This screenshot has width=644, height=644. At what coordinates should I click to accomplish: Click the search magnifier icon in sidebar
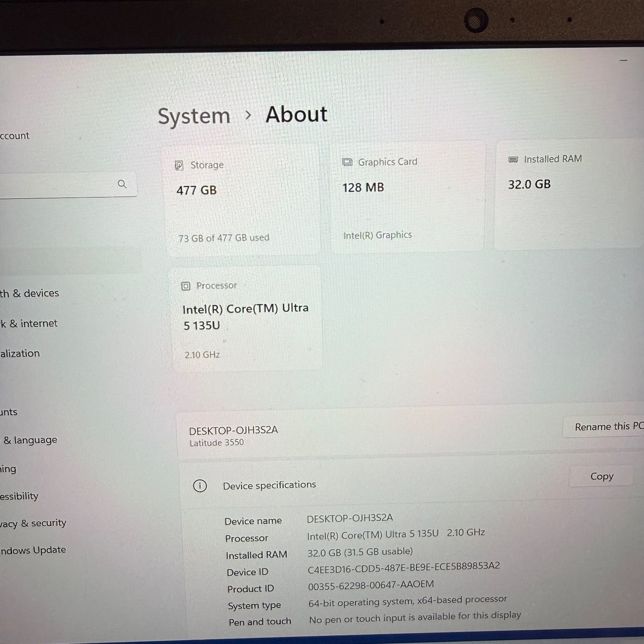point(122,184)
